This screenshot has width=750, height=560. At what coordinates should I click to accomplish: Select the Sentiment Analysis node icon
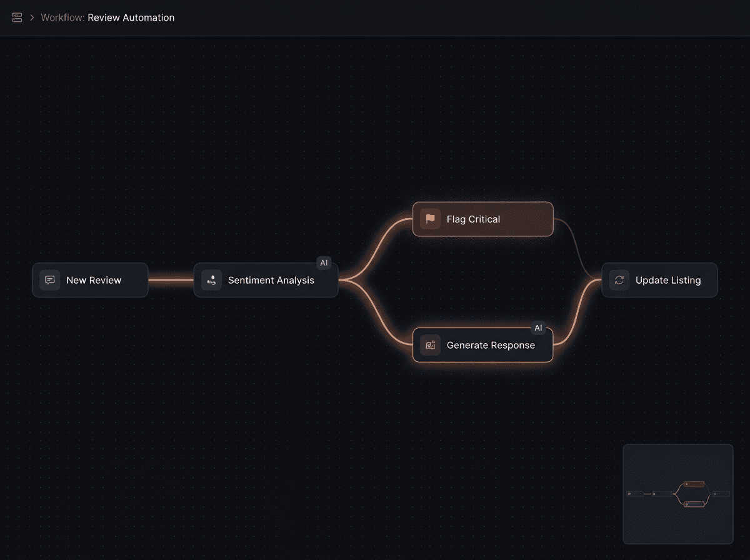211,280
